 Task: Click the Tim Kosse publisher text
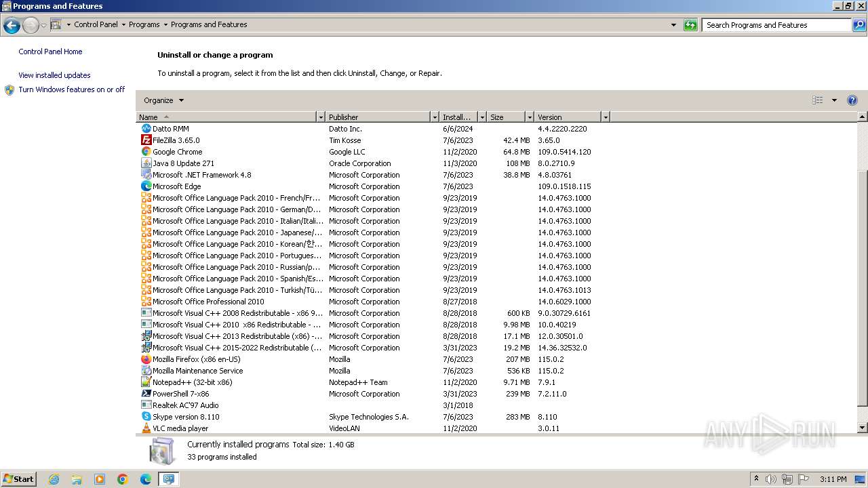345,140
